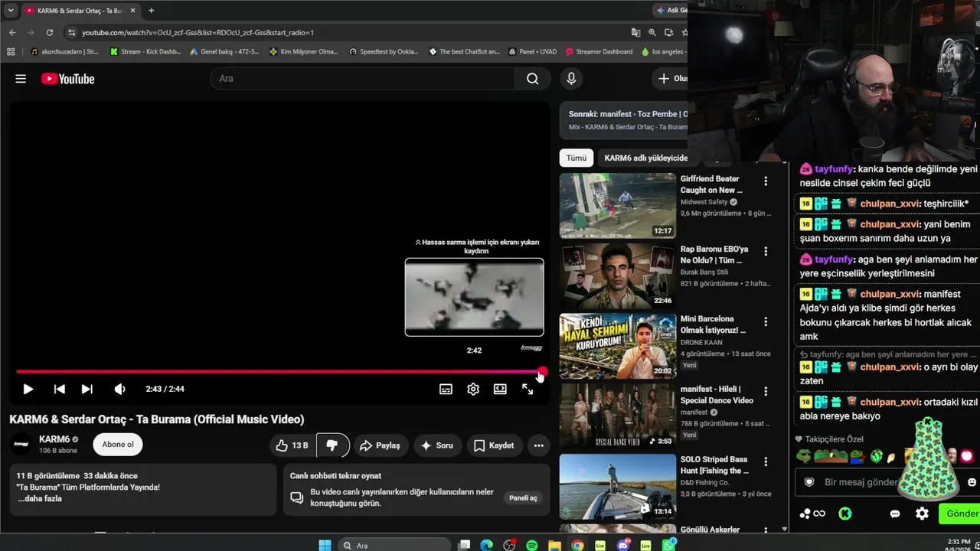Open the Streamer Dashboard bookmark

tap(599, 52)
